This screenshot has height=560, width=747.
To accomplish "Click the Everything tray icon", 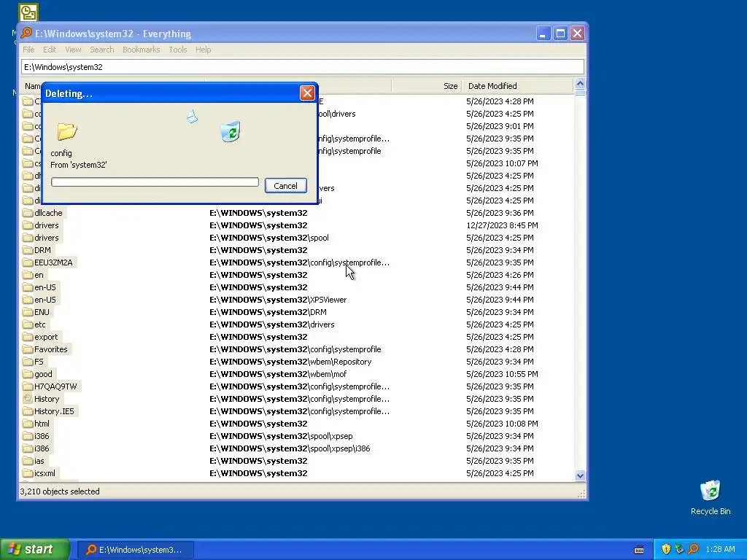I will [693, 549].
